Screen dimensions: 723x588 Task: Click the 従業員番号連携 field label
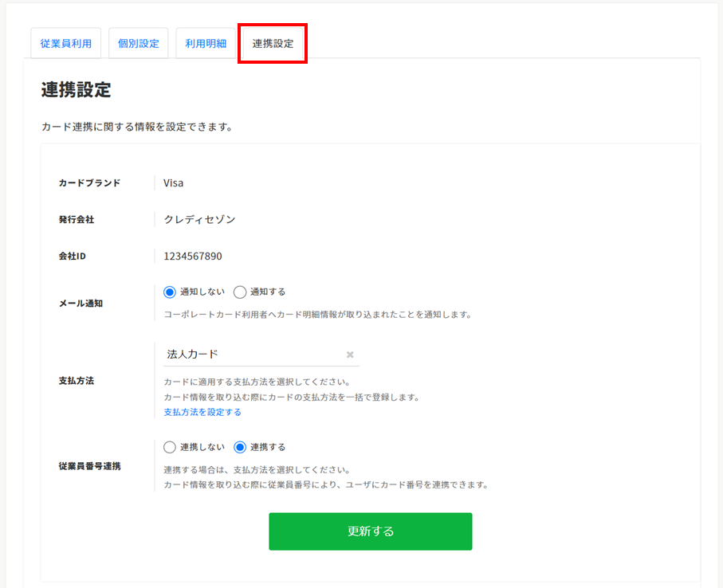pos(89,465)
